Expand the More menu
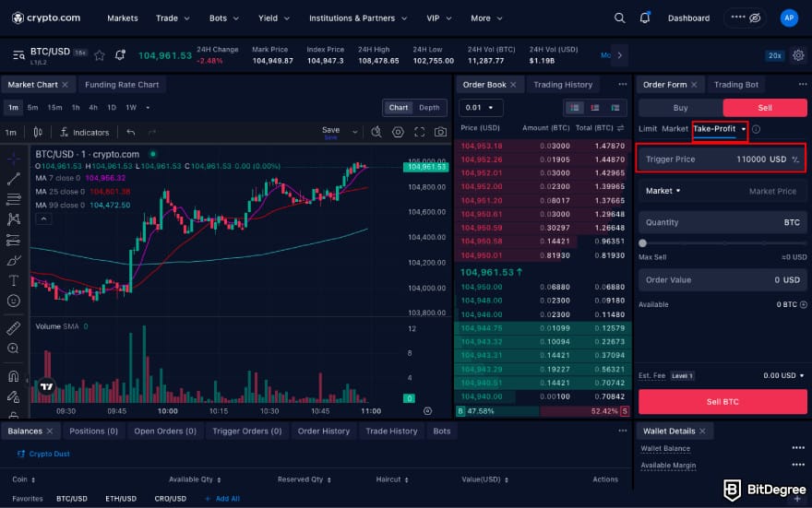The height and width of the screenshot is (508, 812). point(486,18)
